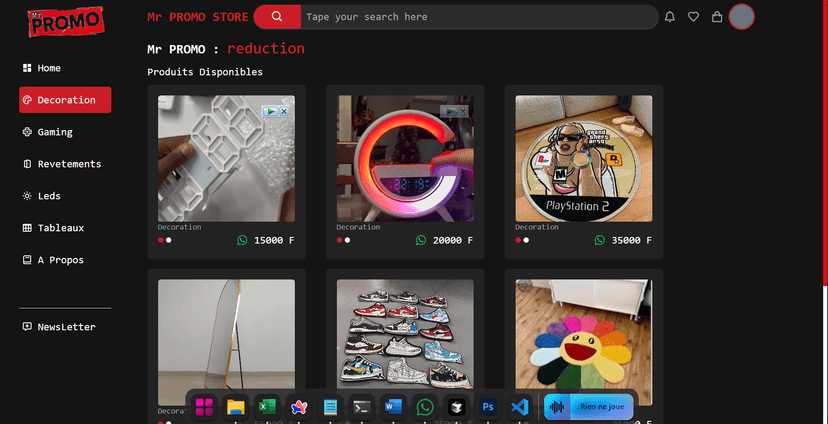Click the 'Produits Disponibles' heading
Screen dimensions: 828x424
pyautogui.click(x=205, y=72)
